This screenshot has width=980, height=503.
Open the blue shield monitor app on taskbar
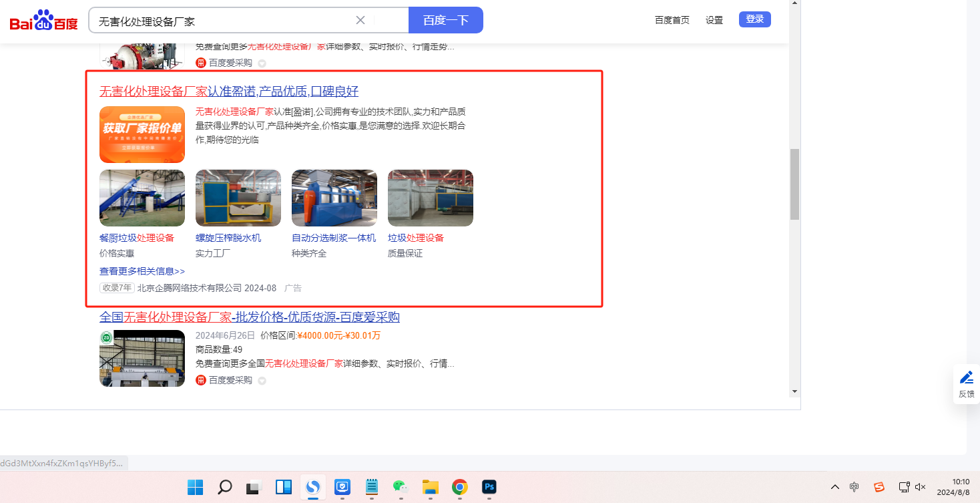(x=342, y=488)
